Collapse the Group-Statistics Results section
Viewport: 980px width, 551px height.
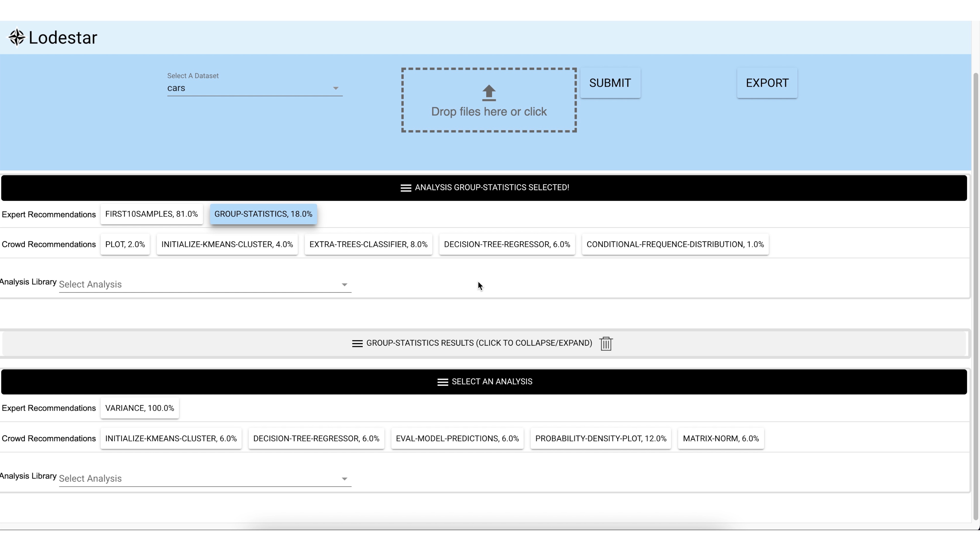coord(484,343)
